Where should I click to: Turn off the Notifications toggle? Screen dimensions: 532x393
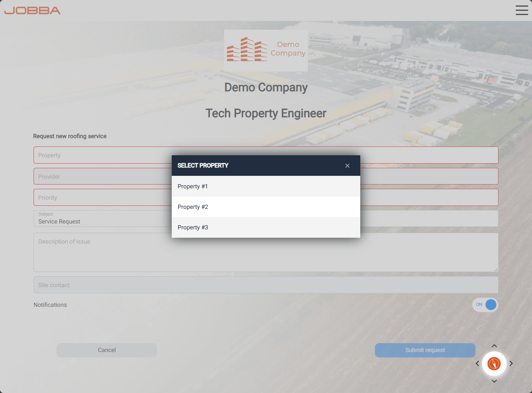click(485, 305)
